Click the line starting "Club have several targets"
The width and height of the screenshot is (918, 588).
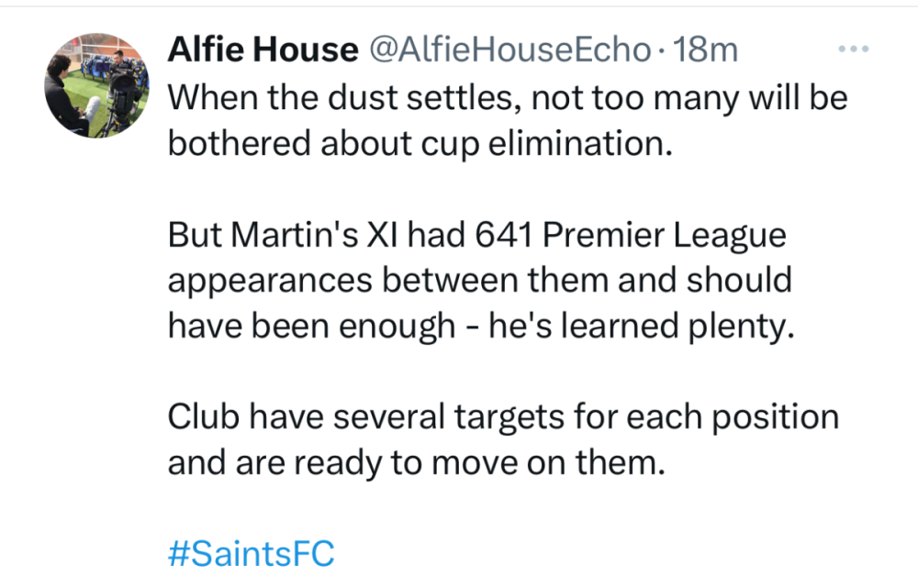click(503, 417)
